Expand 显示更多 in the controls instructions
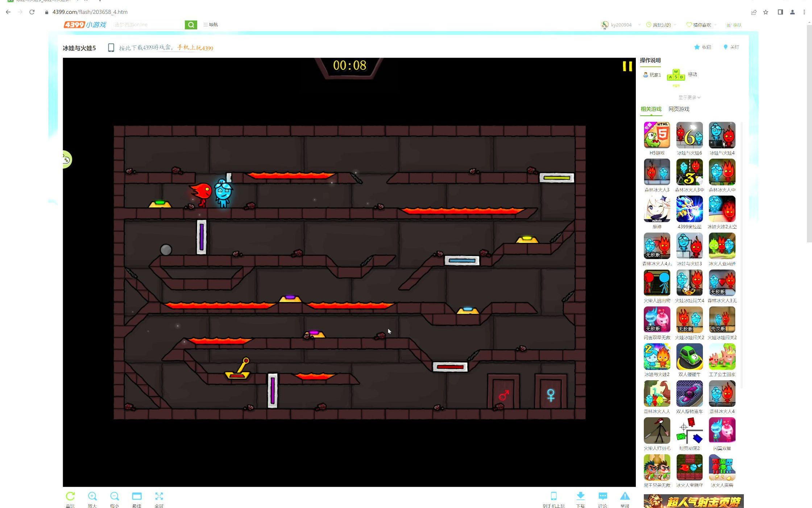This screenshot has width=812, height=508. pyautogui.click(x=689, y=97)
